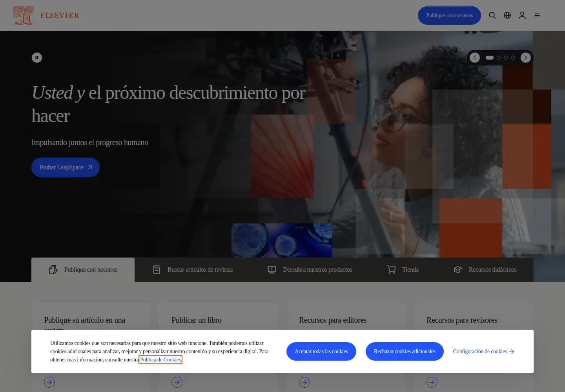This screenshot has width=565, height=392.
Task: Open the Política de Cookies link
Action: [x=160, y=359]
